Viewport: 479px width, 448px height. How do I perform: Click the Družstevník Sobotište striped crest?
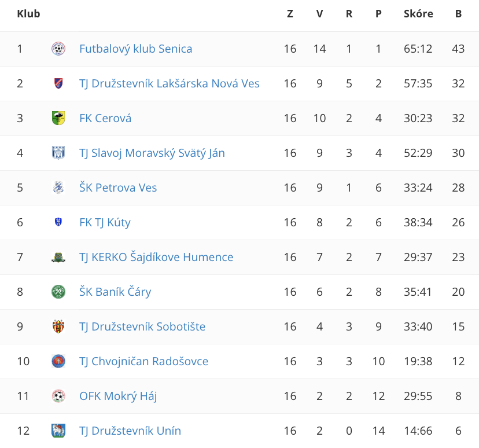[x=58, y=326]
